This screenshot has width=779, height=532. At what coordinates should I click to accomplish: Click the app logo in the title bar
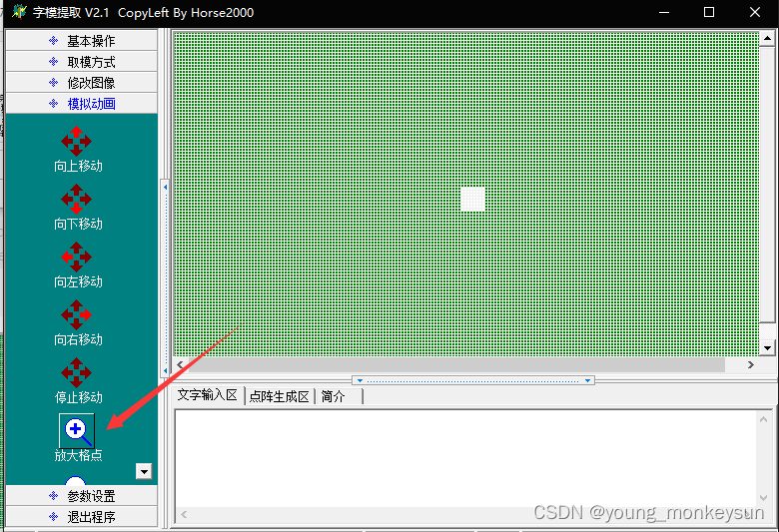[19, 12]
